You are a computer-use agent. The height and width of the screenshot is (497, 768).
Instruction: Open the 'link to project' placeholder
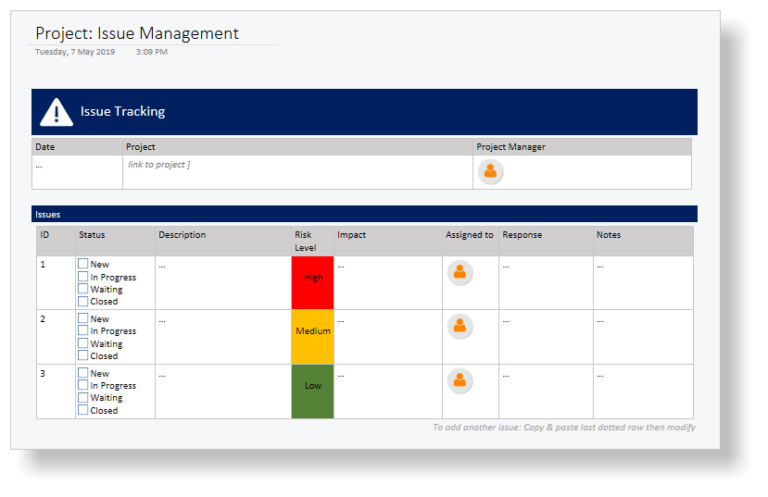pyautogui.click(x=158, y=165)
